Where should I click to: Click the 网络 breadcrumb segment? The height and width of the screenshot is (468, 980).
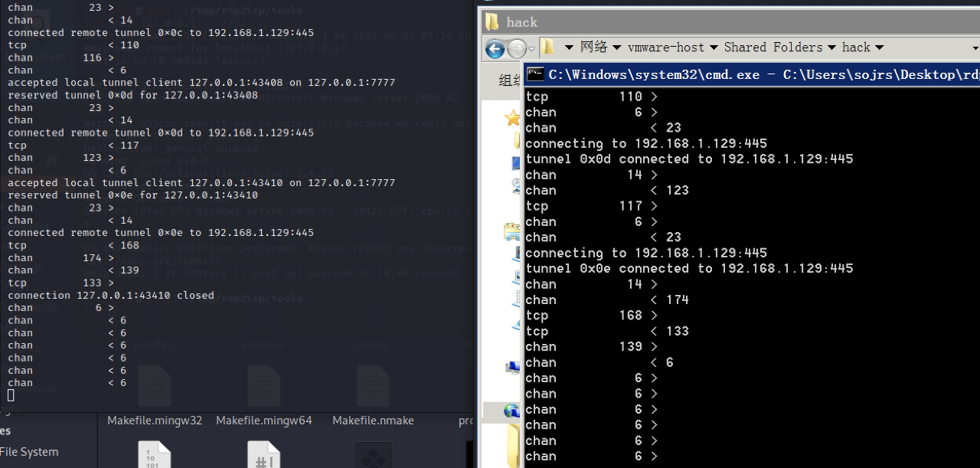(593, 47)
